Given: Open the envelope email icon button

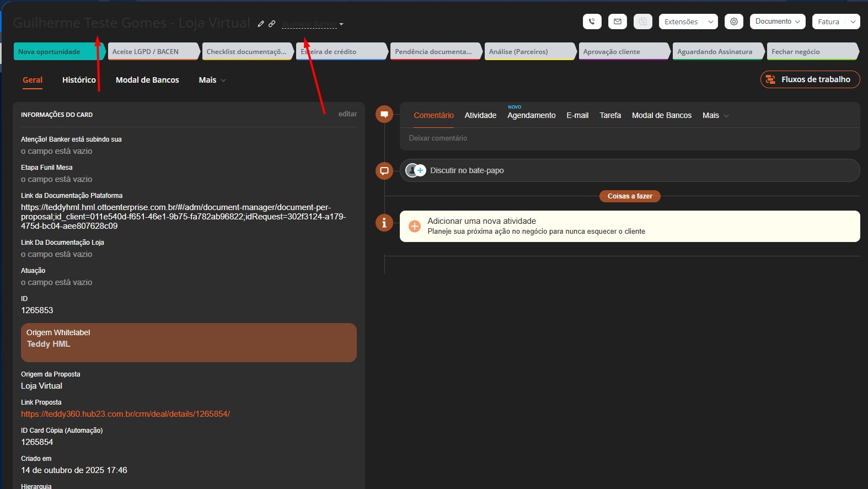Looking at the screenshot, I should pyautogui.click(x=617, y=22).
